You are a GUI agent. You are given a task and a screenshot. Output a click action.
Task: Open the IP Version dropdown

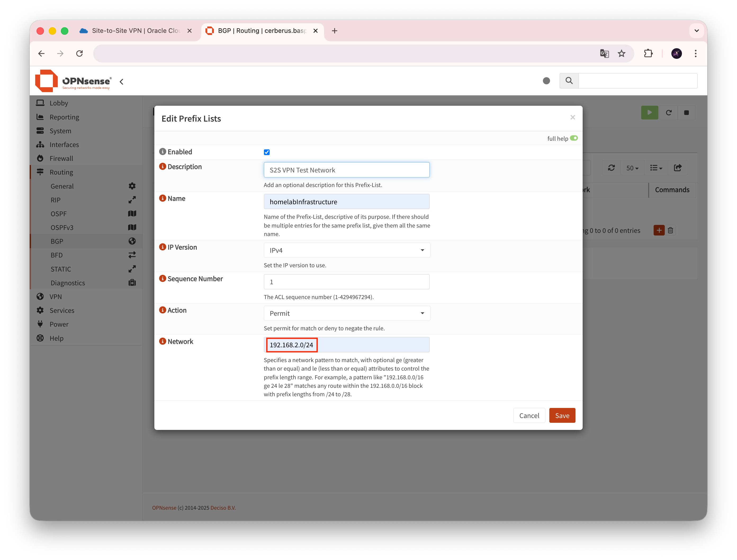(347, 250)
